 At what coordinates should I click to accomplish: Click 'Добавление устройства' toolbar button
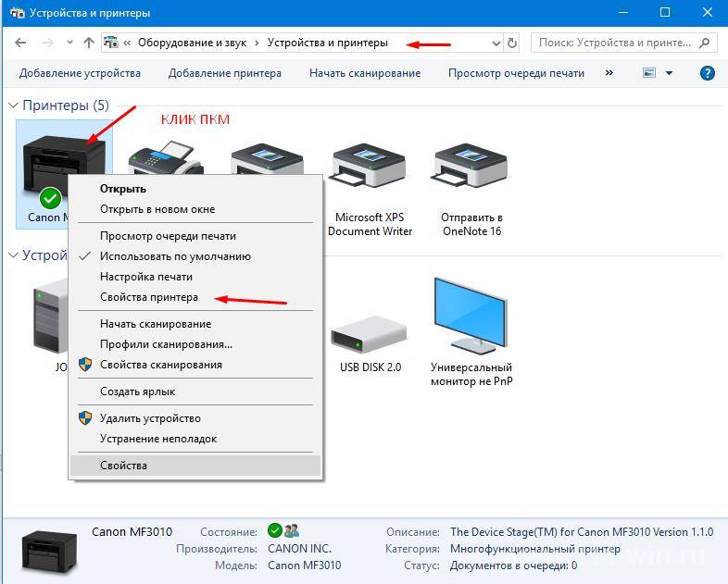(x=80, y=73)
